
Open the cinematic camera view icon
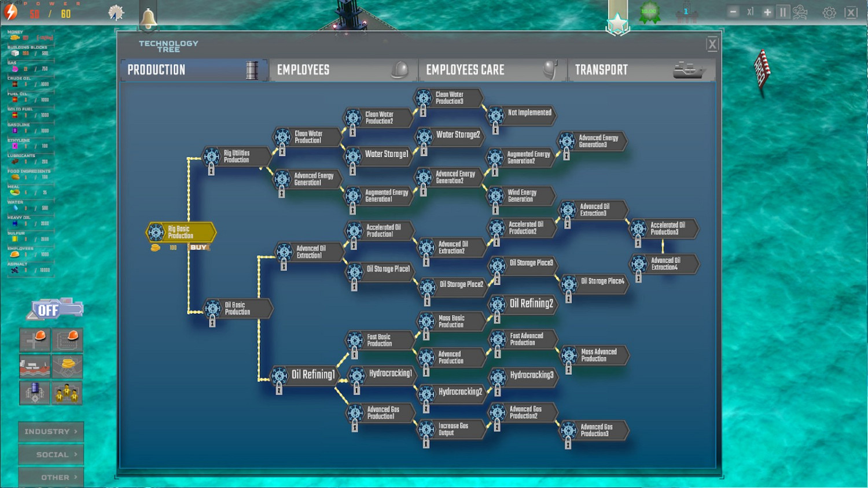click(x=801, y=12)
